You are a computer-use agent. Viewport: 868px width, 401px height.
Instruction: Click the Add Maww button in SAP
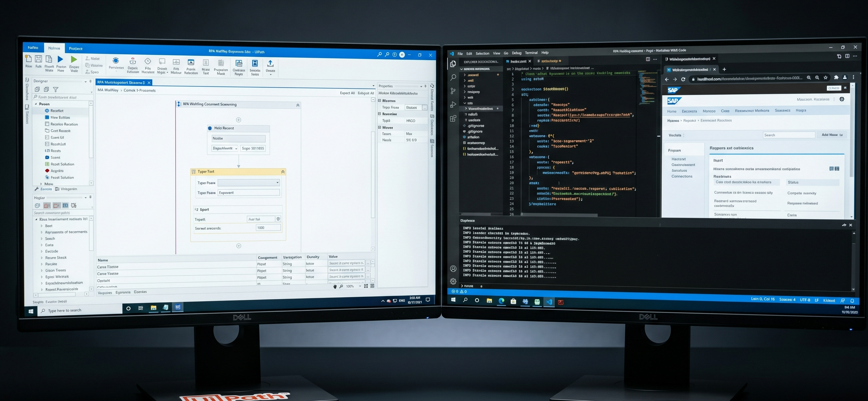(832, 135)
